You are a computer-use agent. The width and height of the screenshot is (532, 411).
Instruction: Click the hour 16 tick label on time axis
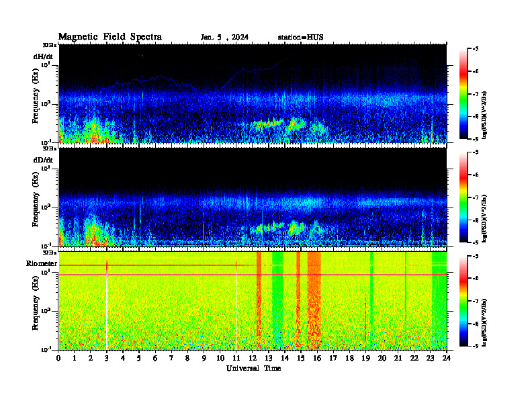(317, 359)
